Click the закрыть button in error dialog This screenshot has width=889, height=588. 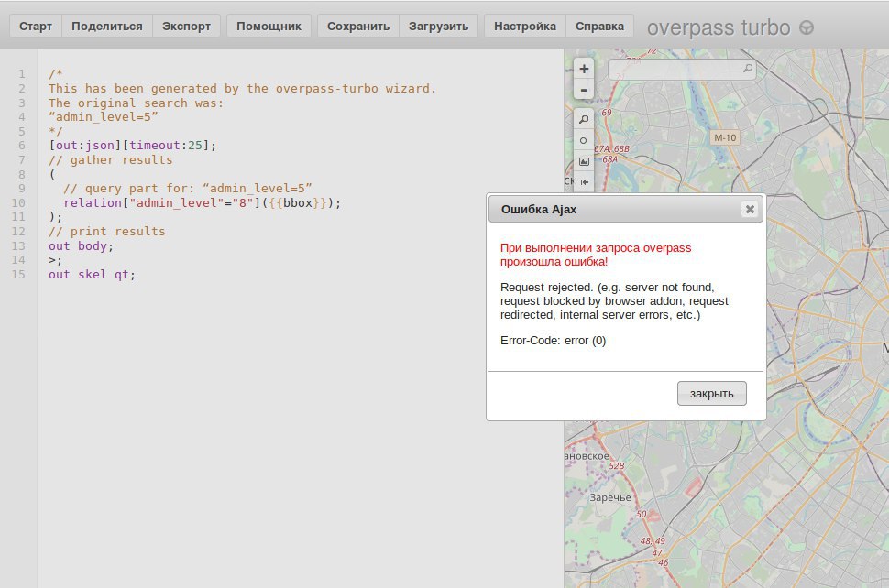pos(711,394)
